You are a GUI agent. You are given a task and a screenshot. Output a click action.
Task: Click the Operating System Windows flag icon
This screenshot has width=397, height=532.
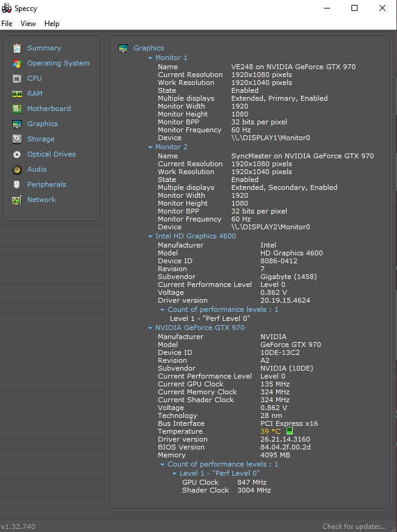(16, 64)
